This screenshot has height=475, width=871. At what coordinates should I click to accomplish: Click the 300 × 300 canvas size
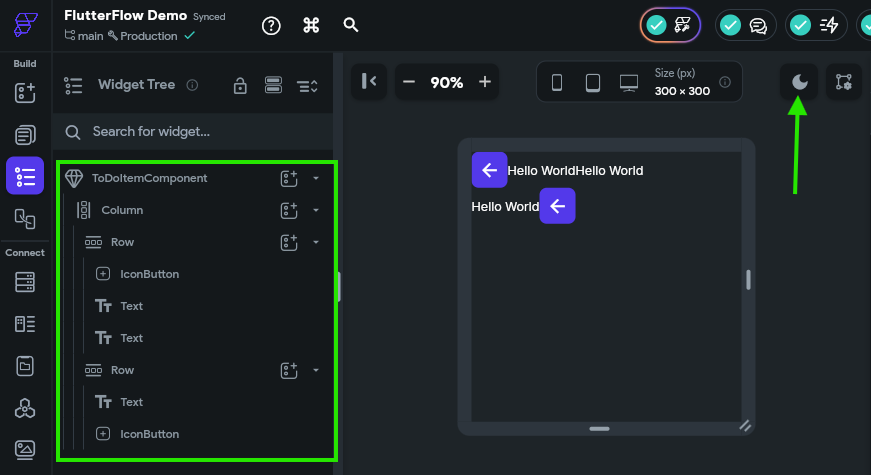682,91
